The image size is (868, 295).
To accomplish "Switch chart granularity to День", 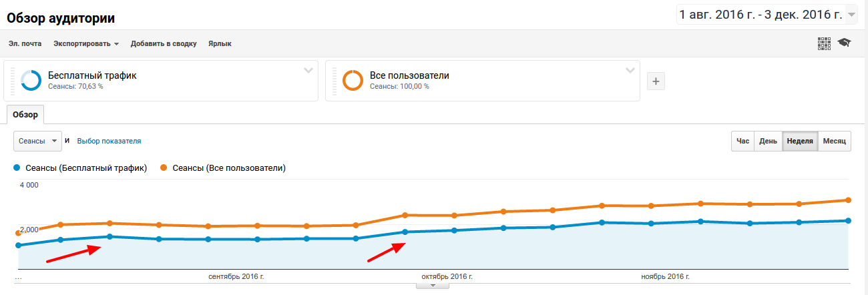I will click(768, 141).
